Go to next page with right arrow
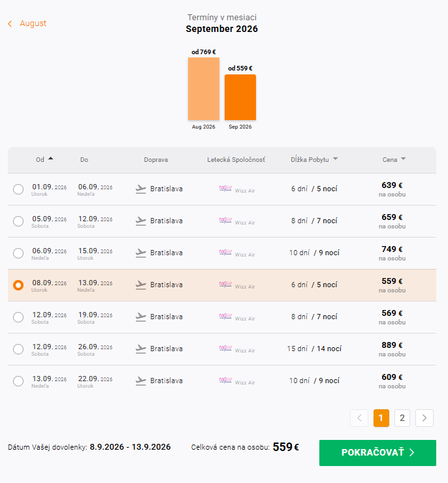The width and height of the screenshot is (448, 483). click(x=424, y=418)
